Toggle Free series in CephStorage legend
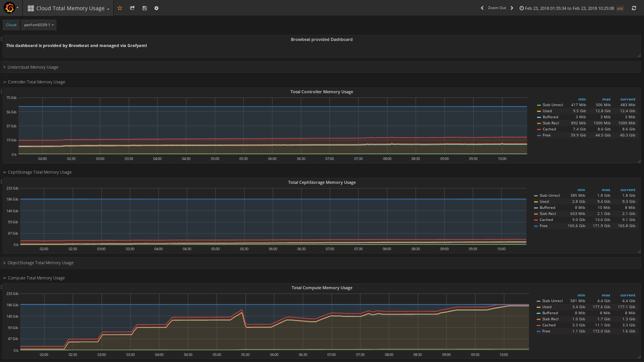 [x=543, y=226]
